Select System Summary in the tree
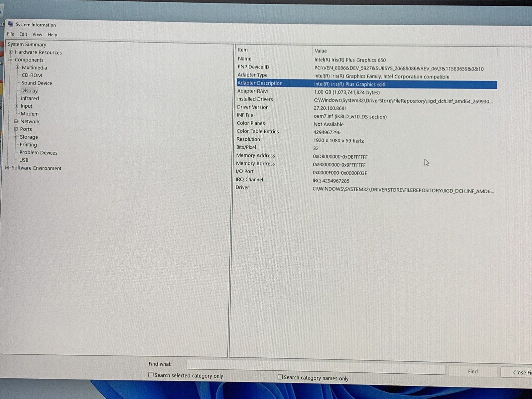532x399 pixels. (x=27, y=44)
